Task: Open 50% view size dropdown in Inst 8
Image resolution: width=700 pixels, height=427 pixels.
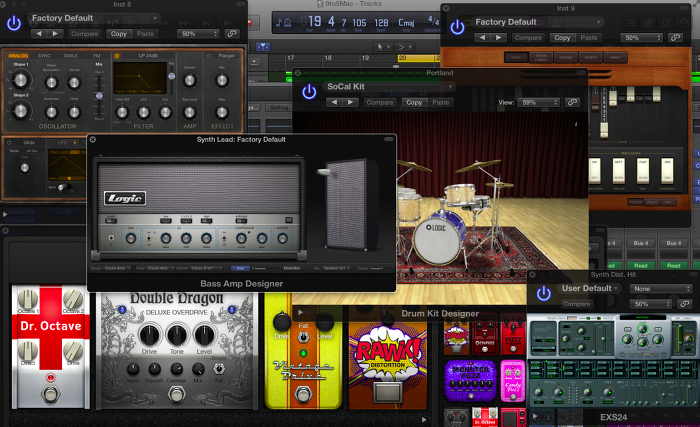Action: [x=198, y=34]
